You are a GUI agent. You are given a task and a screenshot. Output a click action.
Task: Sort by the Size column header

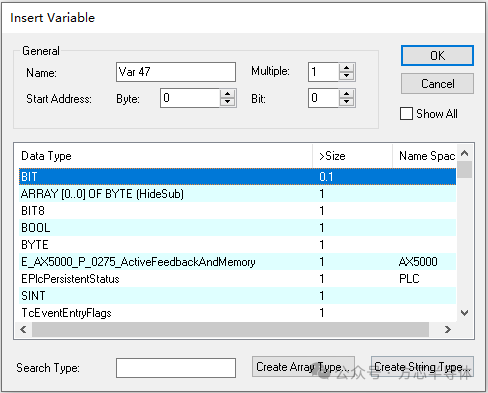point(352,156)
